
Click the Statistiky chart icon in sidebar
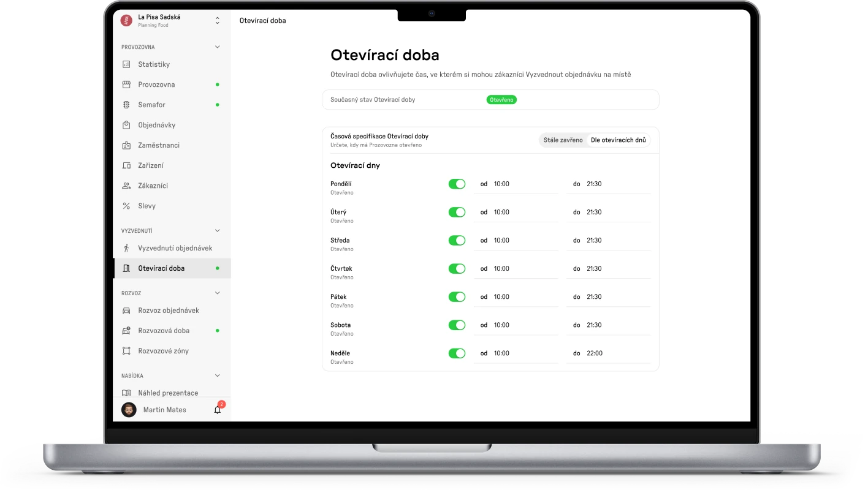(126, 64)
